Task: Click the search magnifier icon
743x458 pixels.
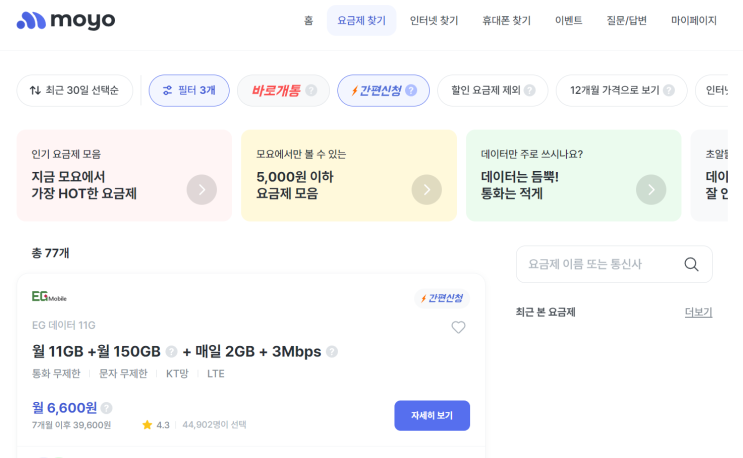Action: [x=691, y=264]
